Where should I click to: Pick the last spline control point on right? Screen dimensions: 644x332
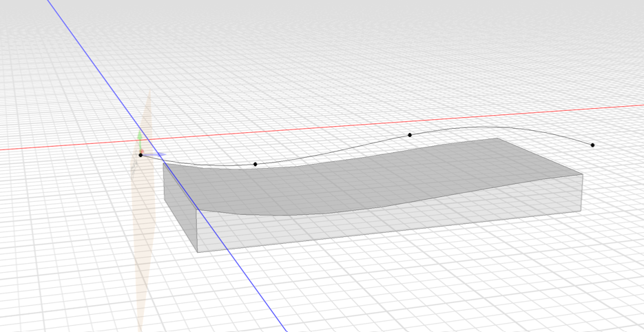[x=592, y=145]
